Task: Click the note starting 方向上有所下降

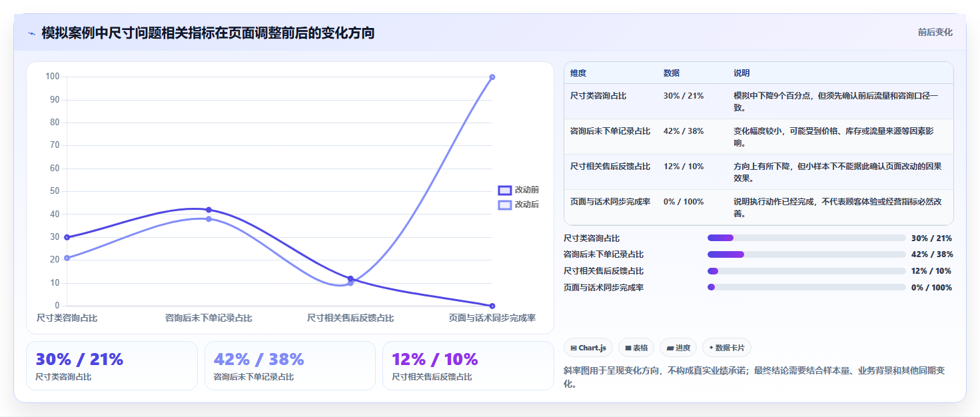Action: coord(837,172)
